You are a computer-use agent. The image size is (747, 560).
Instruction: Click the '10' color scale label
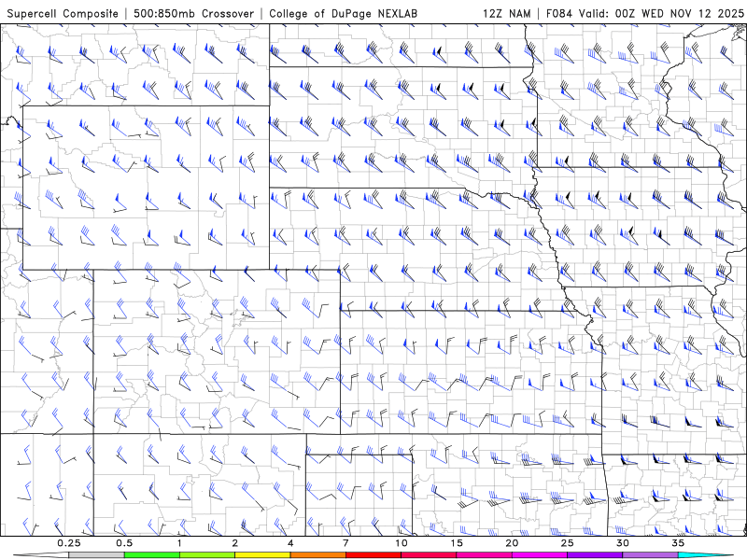click(402, 543)
